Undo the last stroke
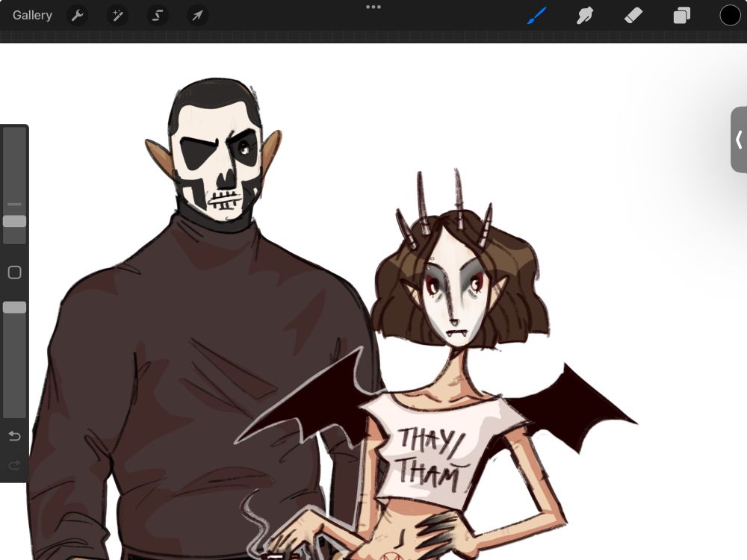Viewport: 747px width, 560px height. coord(15,436)
